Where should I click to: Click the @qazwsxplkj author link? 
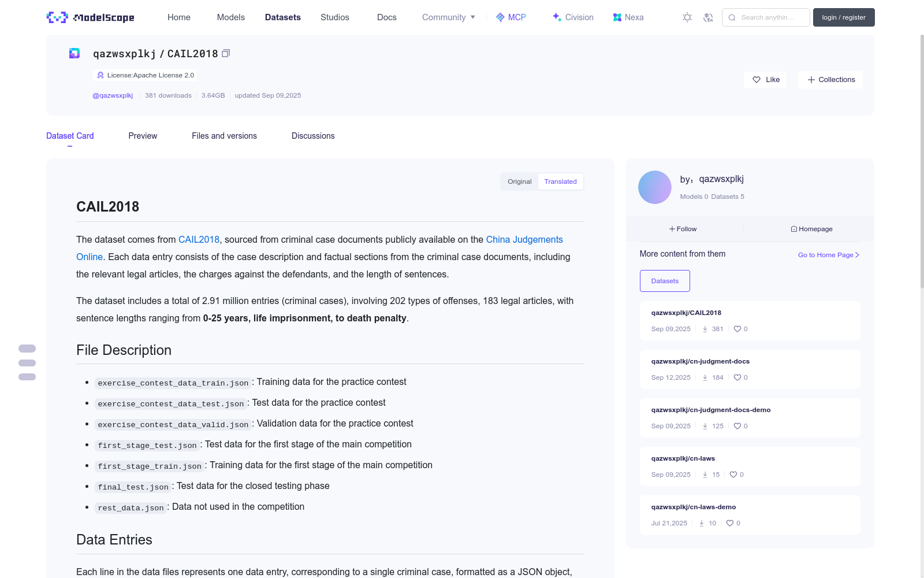pos(113,95)
